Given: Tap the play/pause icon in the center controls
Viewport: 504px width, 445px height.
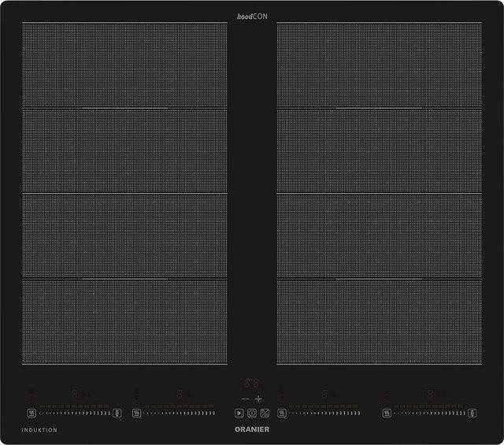Looking at the screenshot, I should (x=239, y=413).
